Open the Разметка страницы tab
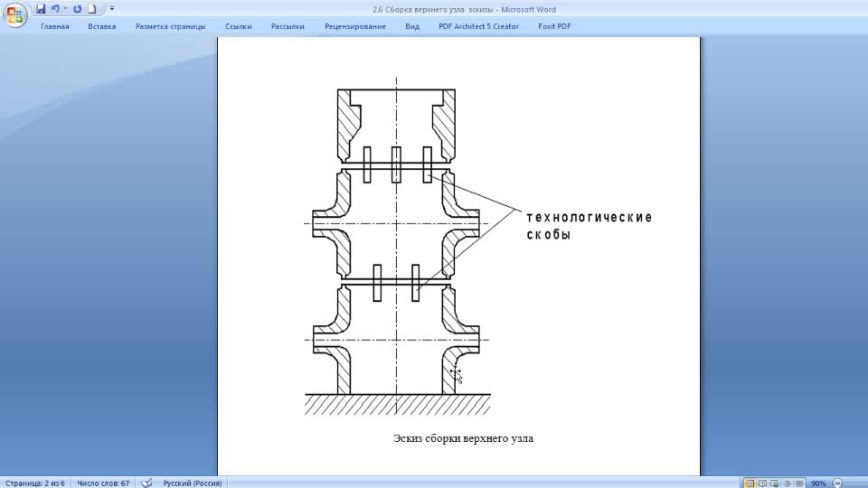 coord(171,26)
